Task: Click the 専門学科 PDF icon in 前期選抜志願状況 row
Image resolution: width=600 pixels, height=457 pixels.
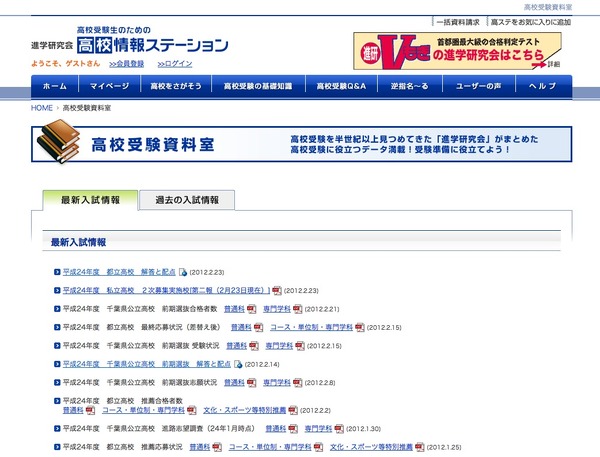Action: coord(297,382)
